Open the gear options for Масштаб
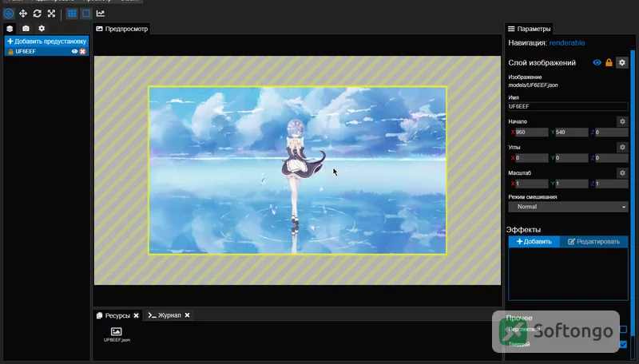Screen dimensions: 639x364 (622, 173)
